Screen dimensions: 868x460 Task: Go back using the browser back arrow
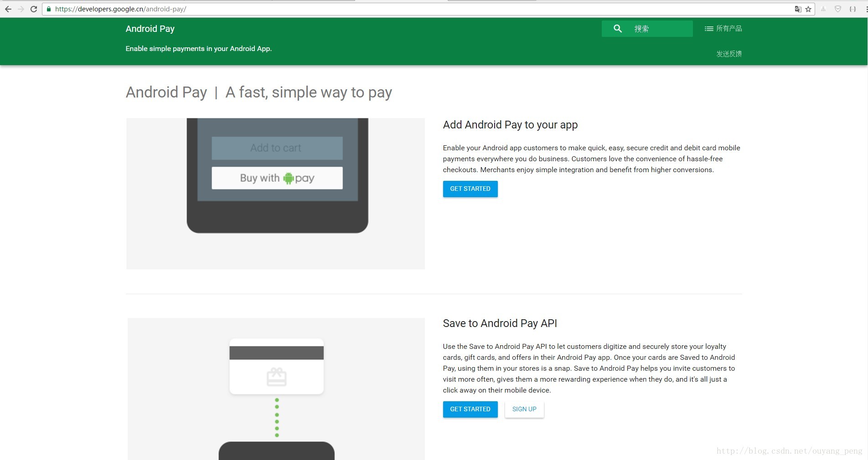8,9
